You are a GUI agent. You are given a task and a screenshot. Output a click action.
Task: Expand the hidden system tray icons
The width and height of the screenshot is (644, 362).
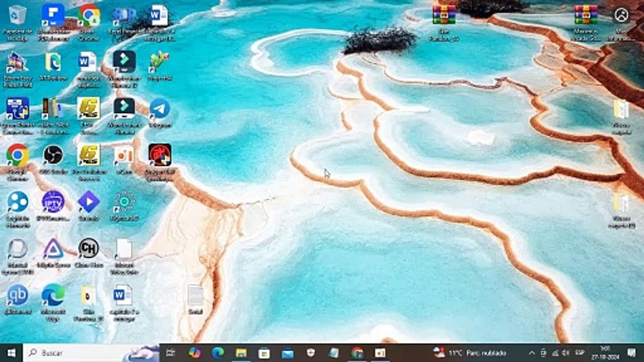point(532,352)
